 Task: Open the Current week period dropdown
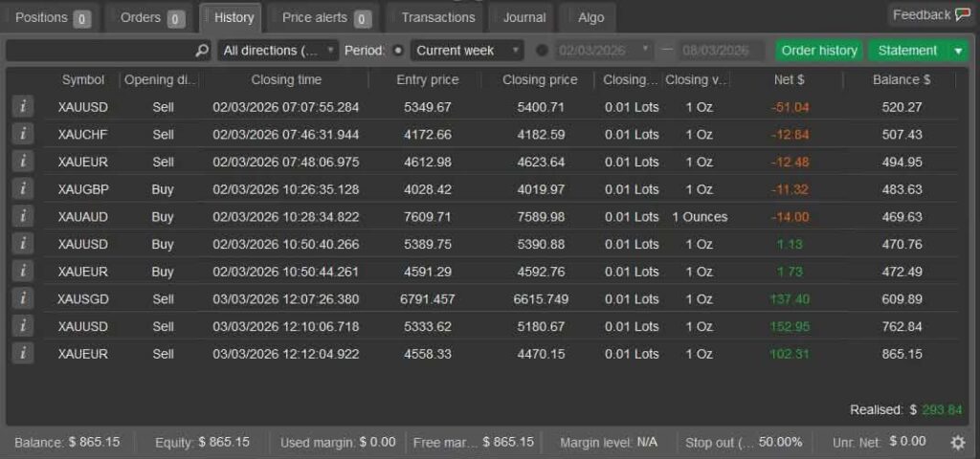click(x=468, y=51)
